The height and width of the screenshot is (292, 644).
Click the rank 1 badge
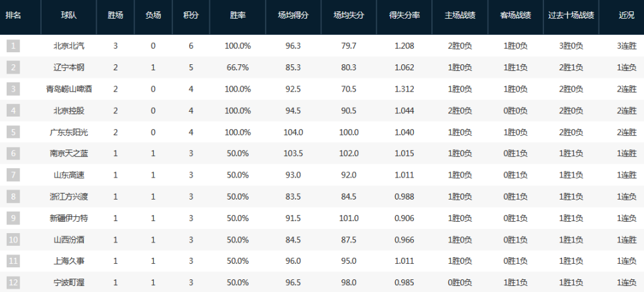pyautogui.click(x=13, y=46)
